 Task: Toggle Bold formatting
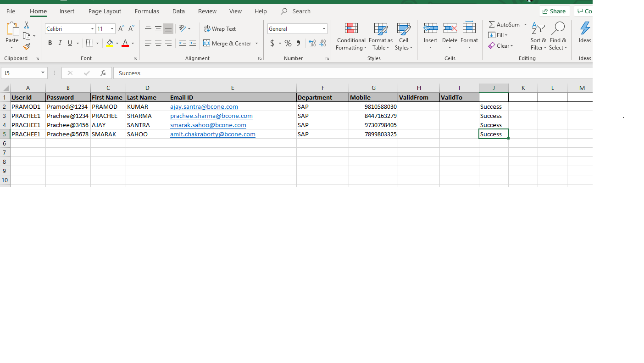(50, 43)
